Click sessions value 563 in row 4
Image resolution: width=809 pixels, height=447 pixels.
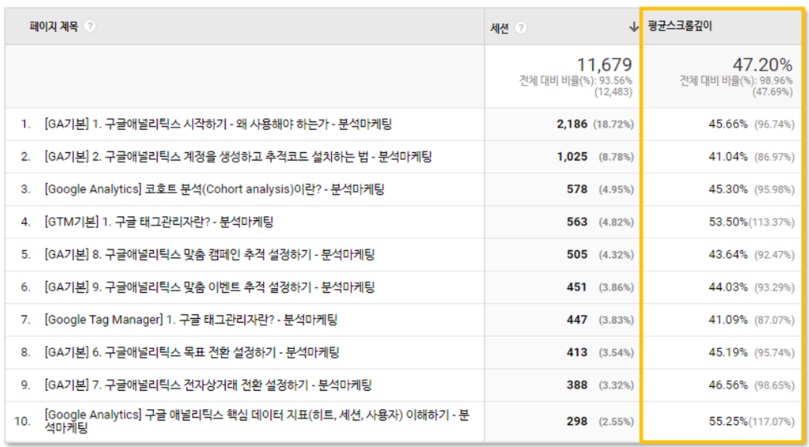tap(577, 222)
